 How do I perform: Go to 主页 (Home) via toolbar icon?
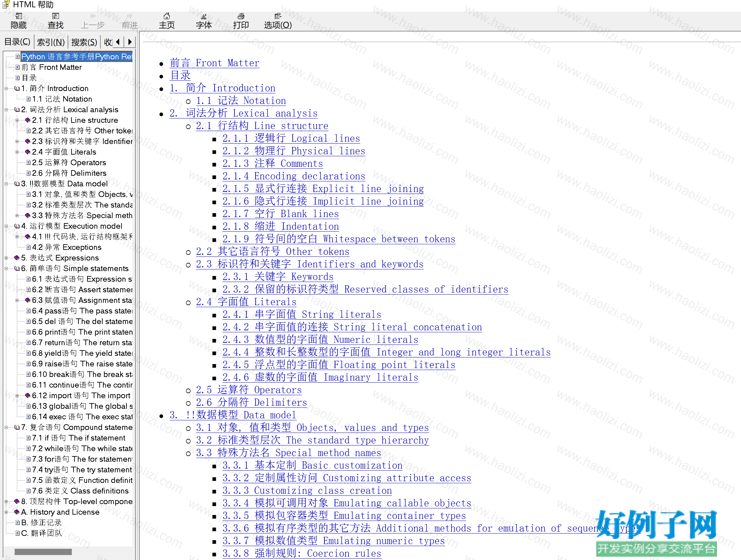click(x=167, y=16)
